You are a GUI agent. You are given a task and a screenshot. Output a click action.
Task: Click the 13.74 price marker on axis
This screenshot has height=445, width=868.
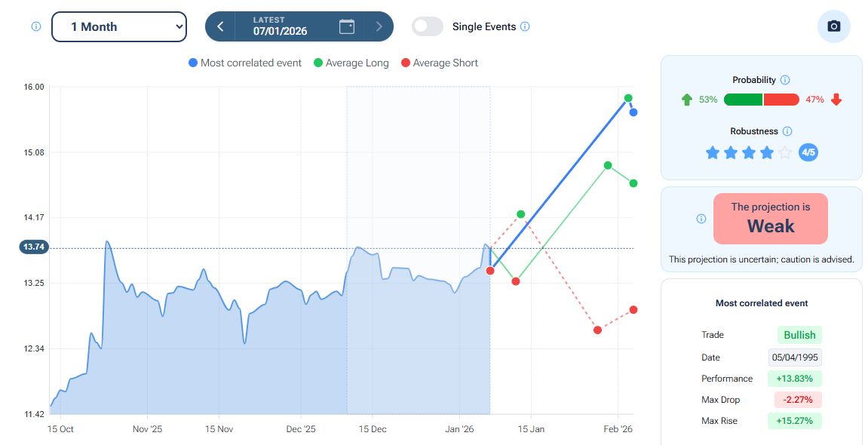tap(35, 247)
